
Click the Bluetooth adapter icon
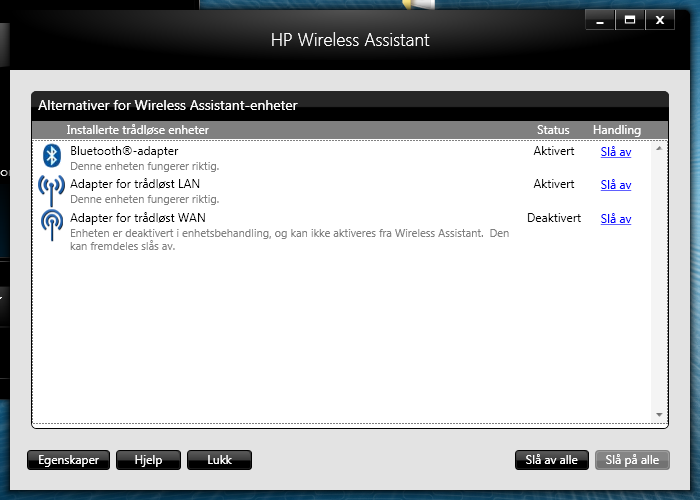point(52,156)
